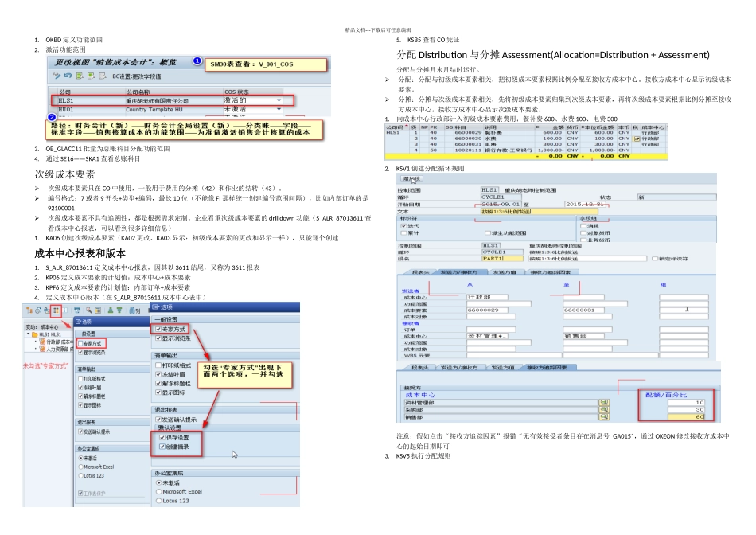Collapse the HLS1 HLS1 tree node arrow

29,334
